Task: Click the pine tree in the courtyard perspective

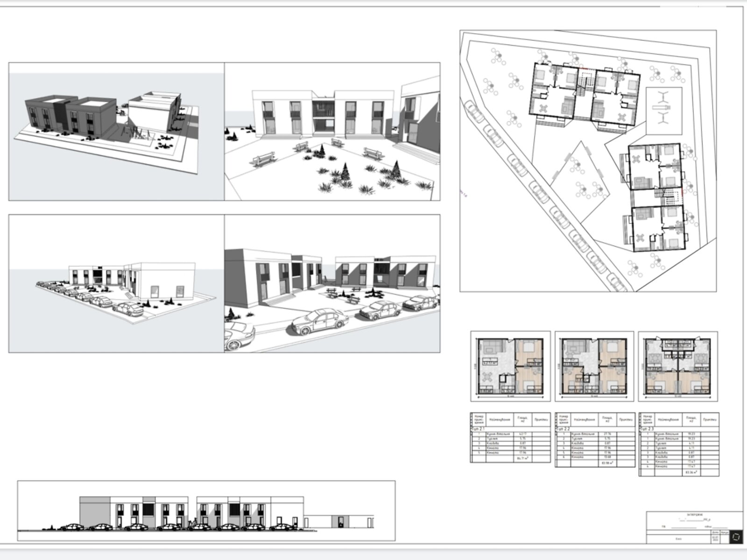Action: tap(345, 173)
